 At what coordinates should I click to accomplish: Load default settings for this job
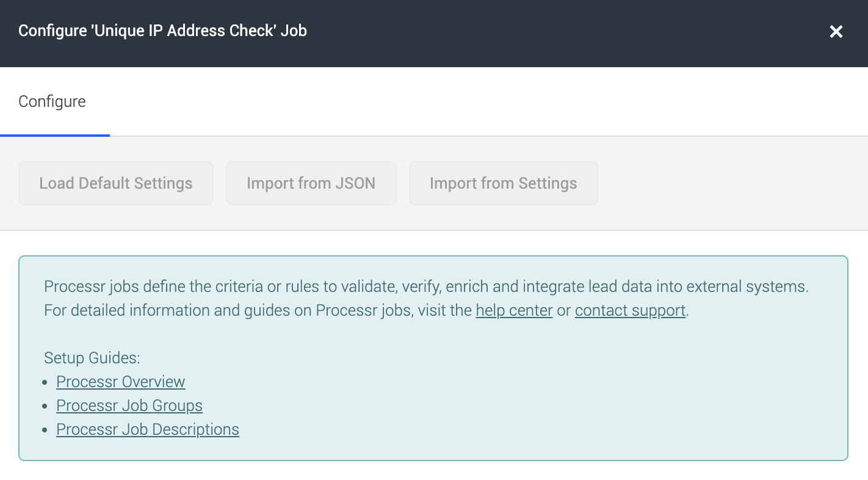115,183
